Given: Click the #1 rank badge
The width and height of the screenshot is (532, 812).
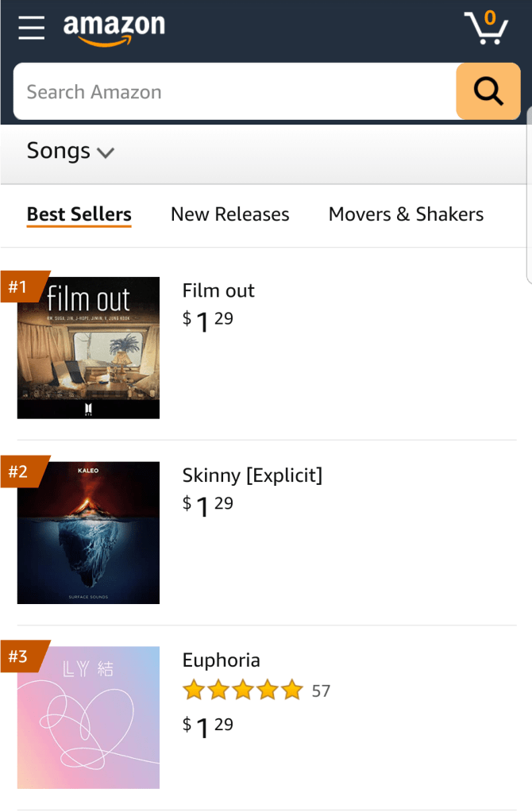Looking at the screenshot, I should [19, 287].
